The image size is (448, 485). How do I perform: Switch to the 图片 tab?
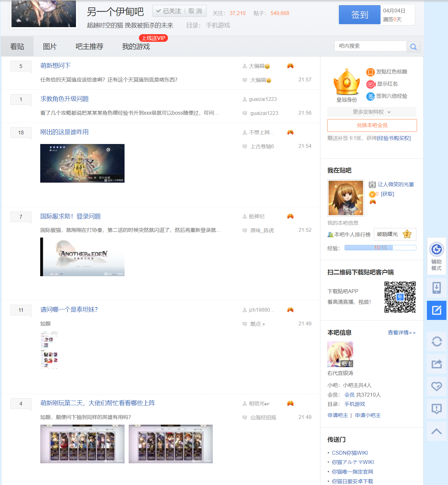pos(50,47)
